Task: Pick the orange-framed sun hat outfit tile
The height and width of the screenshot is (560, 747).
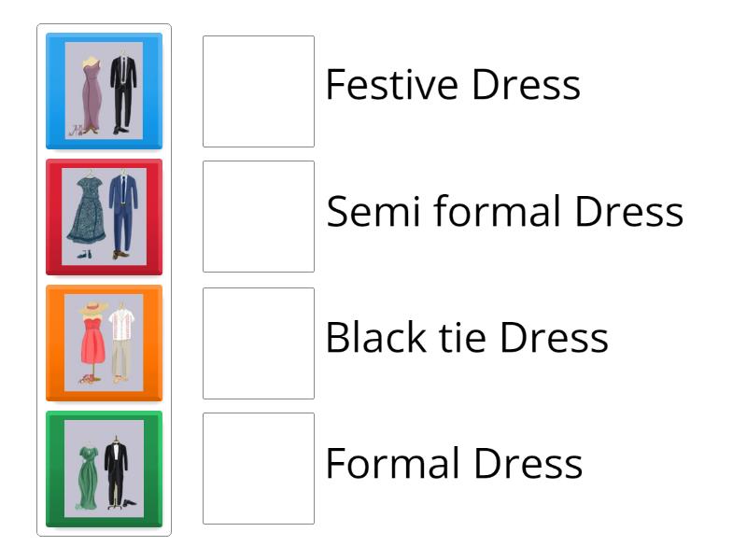Action: point(105,339)
